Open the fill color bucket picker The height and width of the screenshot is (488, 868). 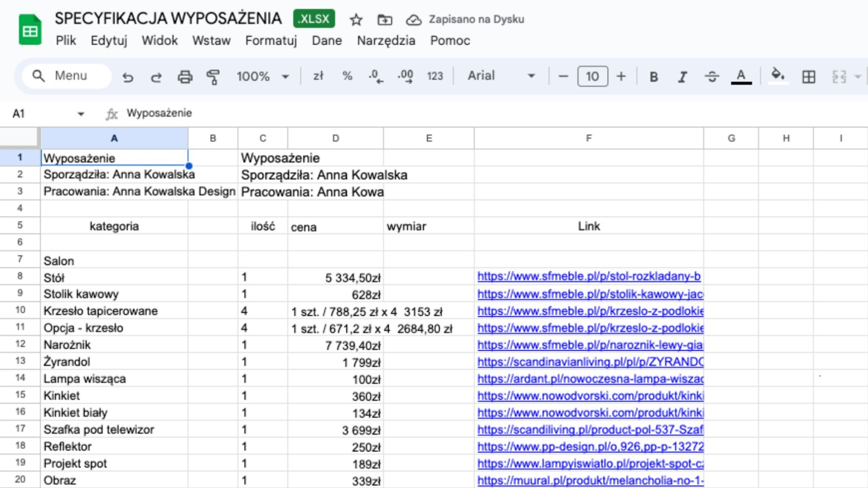tap(778, 76)
